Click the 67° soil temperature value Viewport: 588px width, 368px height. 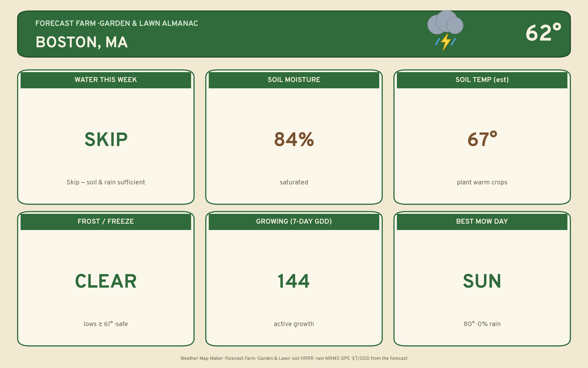point(482,139)
